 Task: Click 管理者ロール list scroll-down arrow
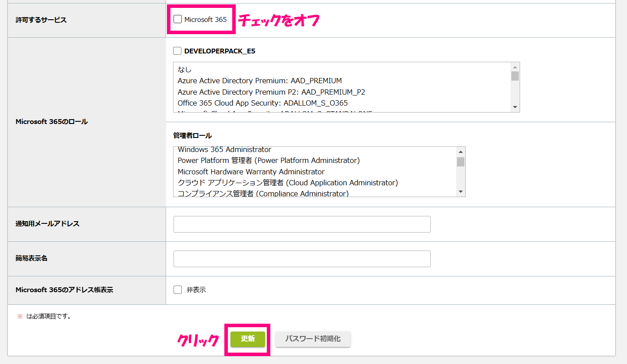point(461,192)
